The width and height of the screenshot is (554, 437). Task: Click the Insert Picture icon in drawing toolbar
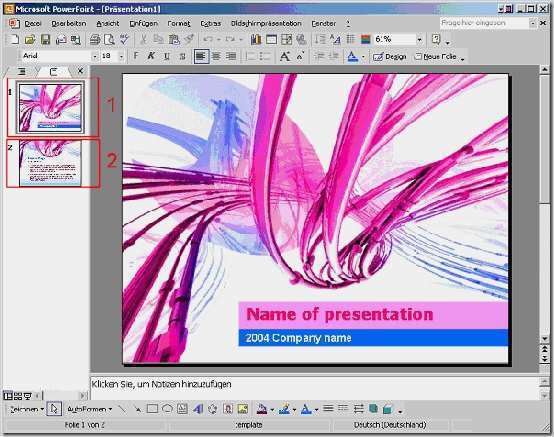[x=243, y=409]
